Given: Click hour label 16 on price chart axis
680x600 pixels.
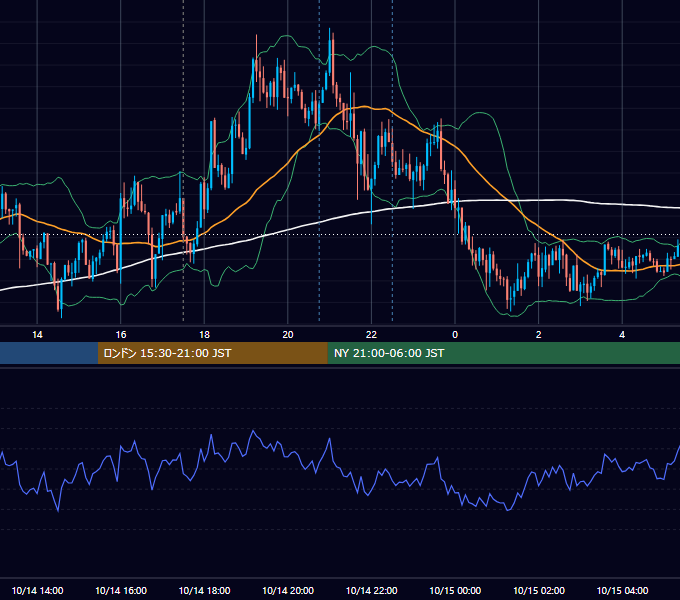Looking at the screenshot, I should (121, 335).
